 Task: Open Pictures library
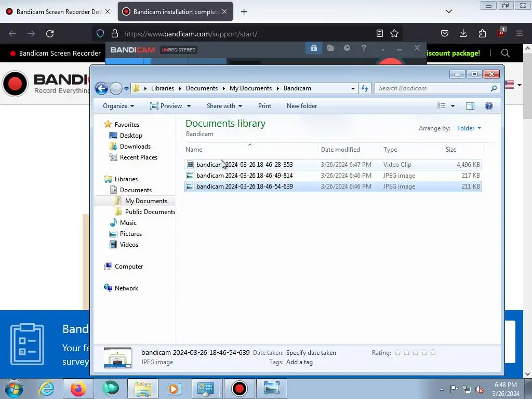point(130,233)
